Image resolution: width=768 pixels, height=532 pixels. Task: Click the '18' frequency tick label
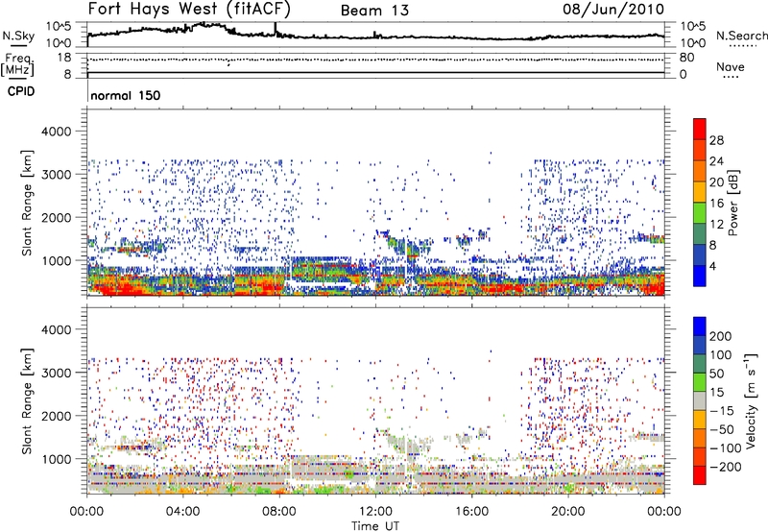coord(63,58)
